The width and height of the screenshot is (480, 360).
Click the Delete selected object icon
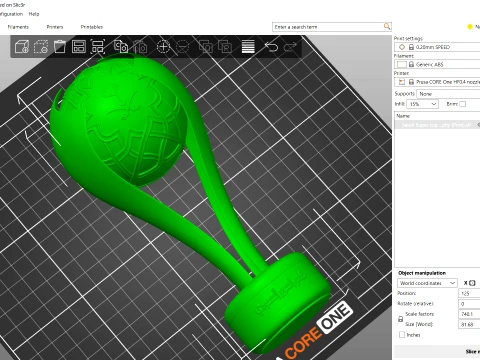(41, 47)
